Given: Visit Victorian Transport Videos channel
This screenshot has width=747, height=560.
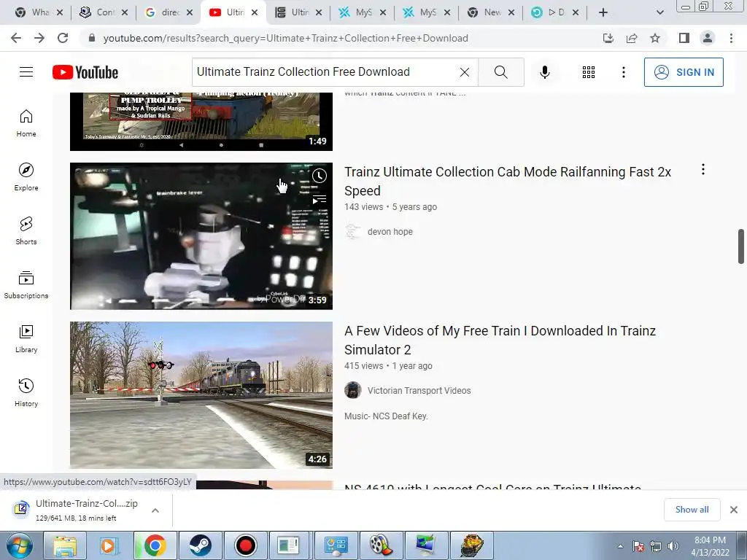Looking at the screenshot, I should click(x=419, y=391).
